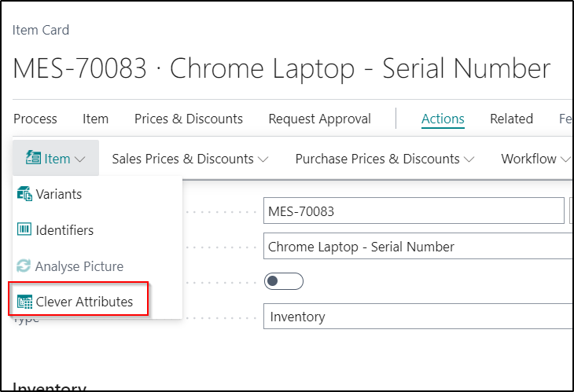574x392 pixels.
Task: Click the Inventory section heading at bottom
Action: pos(49,387)
